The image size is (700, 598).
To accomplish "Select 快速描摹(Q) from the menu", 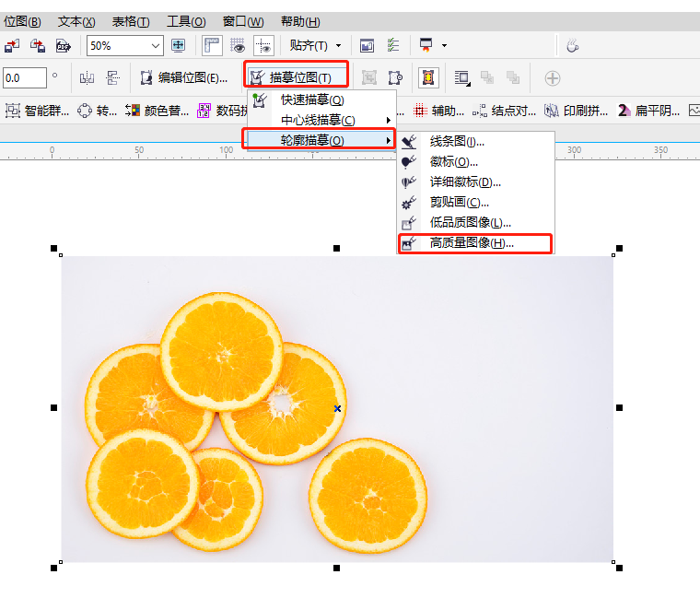I will (x=321, y=100).
